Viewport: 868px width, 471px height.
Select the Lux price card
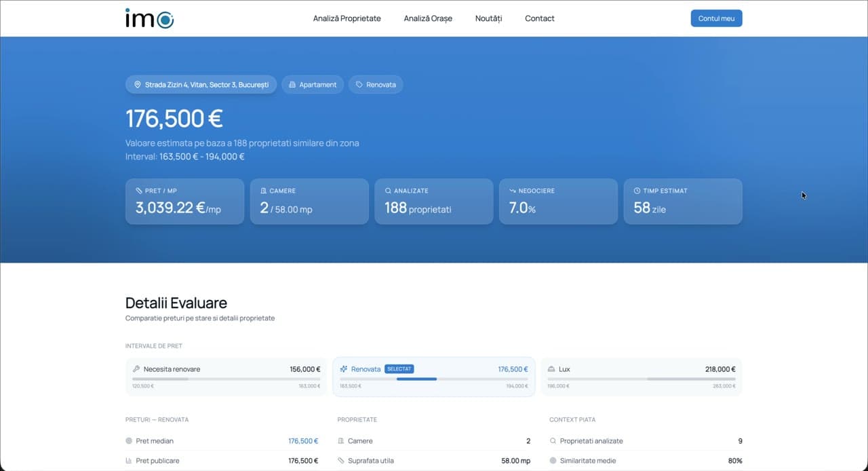pyautogui.click(x=642, y=377)
